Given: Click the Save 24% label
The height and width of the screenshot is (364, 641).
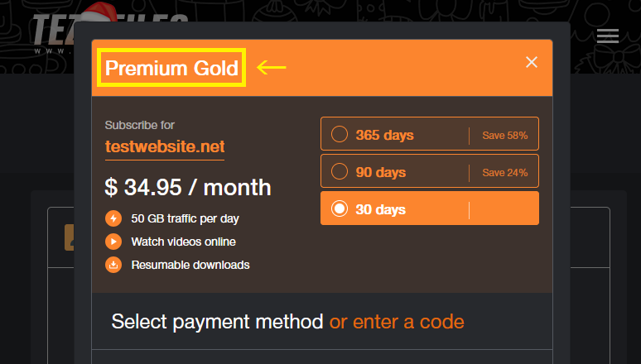Looking at the screenshot, I should coord(504,173).
